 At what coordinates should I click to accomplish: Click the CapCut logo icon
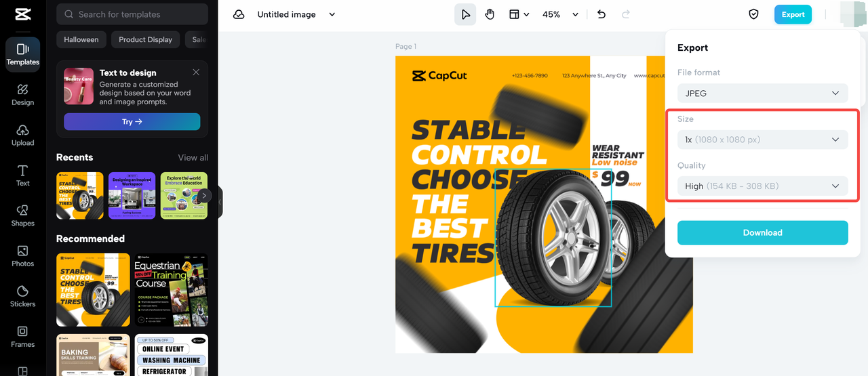point(22,14)
